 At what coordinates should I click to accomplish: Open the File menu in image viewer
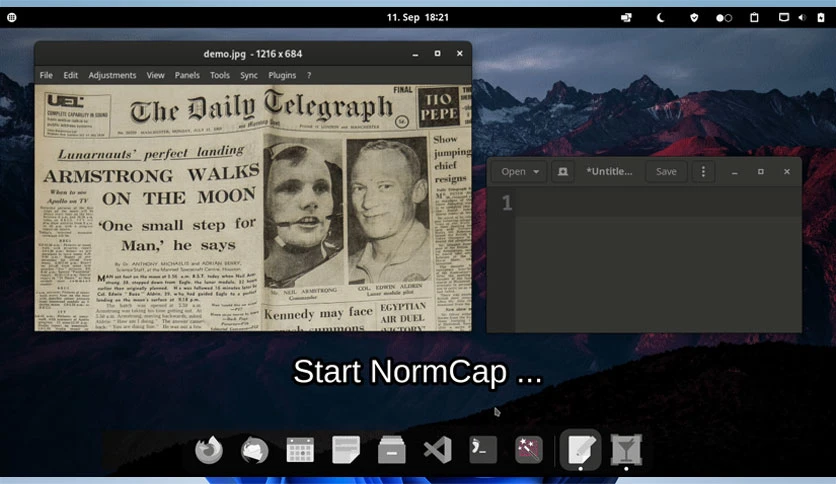tap(46, 75)
